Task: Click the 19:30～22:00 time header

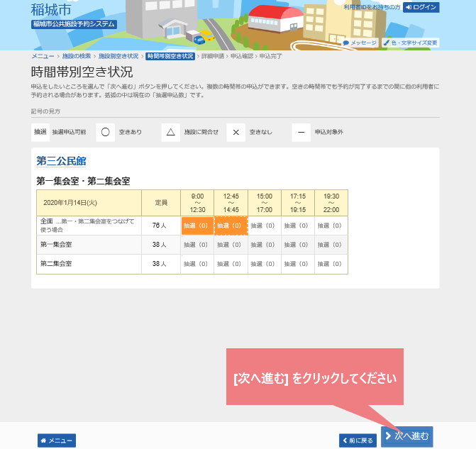Action: pyautogui.click(x=331, y=203)
